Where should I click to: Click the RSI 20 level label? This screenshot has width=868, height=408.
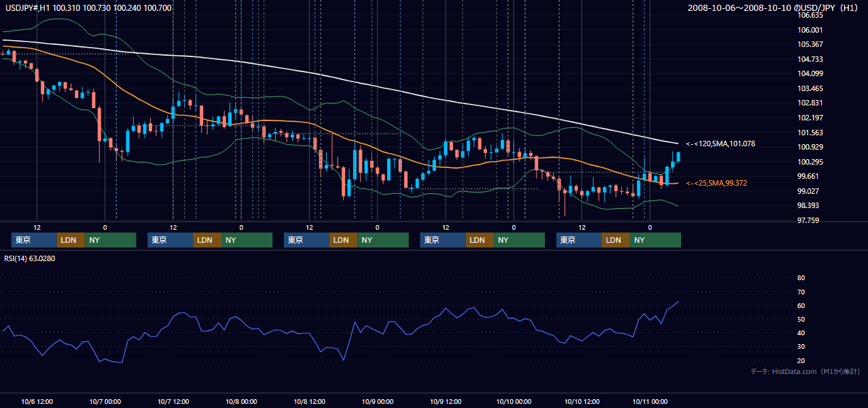click(801, 360)
